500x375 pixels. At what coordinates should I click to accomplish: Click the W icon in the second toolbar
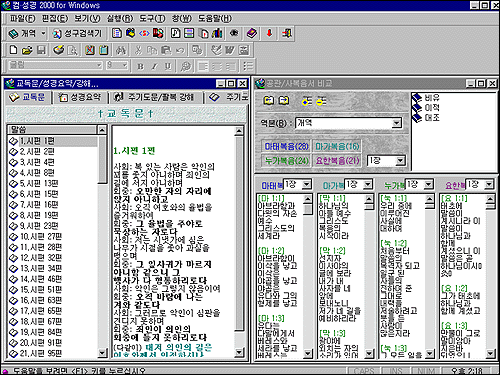point(230,50)
